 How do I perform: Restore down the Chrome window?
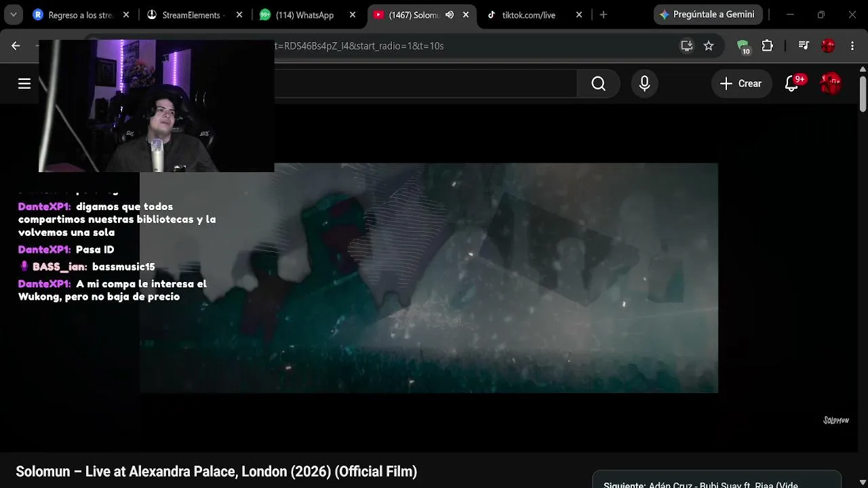(821, 15)
